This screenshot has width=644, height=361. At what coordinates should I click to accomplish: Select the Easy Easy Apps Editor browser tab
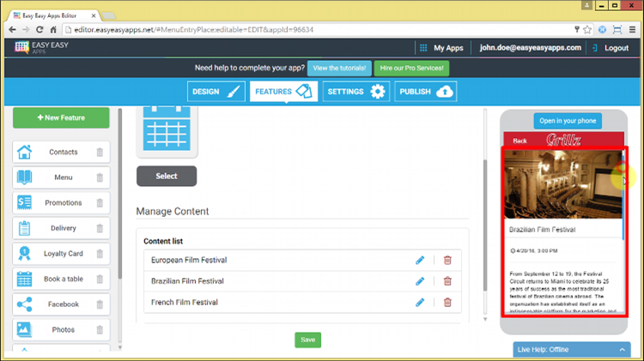click(55, 15)
